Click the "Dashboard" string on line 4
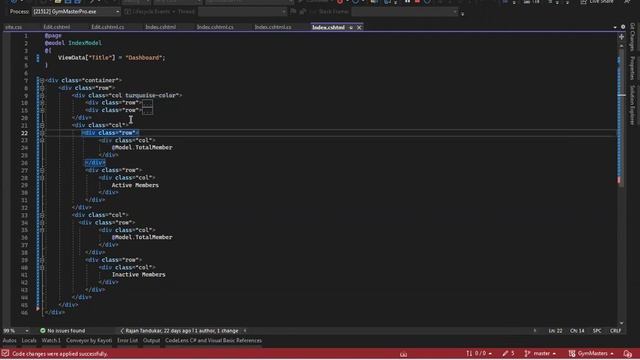 [144, 58]
